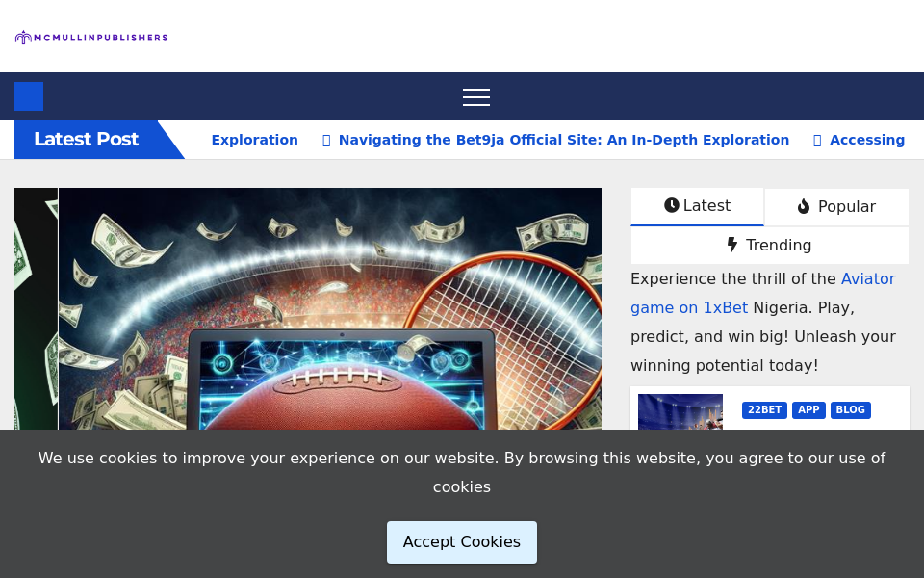Select the 22BET category tag

click(x=764, y=410)
